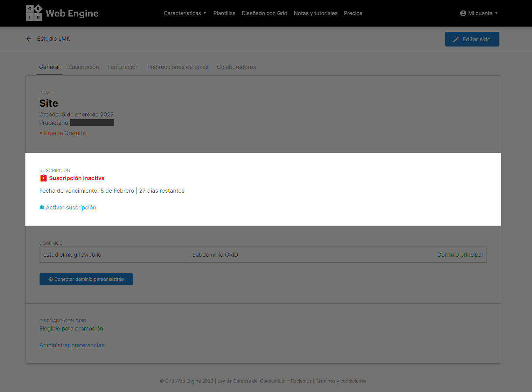Select the estudiolmk.gridweb.io domain row
Screen dimensions: 532x392
tap(263, 255)
